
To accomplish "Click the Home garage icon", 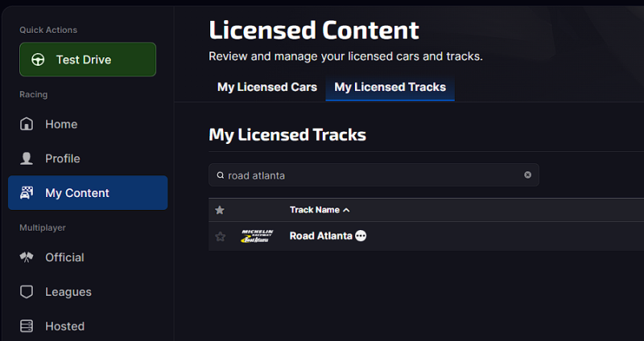I will [x=27, y=124].
